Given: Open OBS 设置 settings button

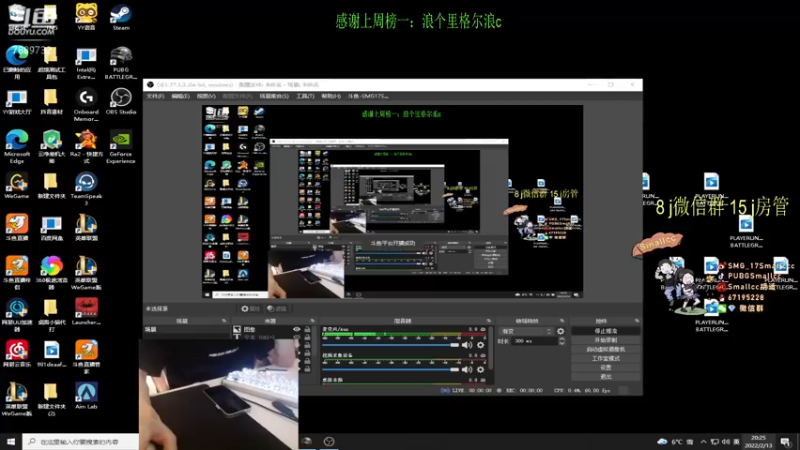Looking at the screenshot, I should click(606, 367).
